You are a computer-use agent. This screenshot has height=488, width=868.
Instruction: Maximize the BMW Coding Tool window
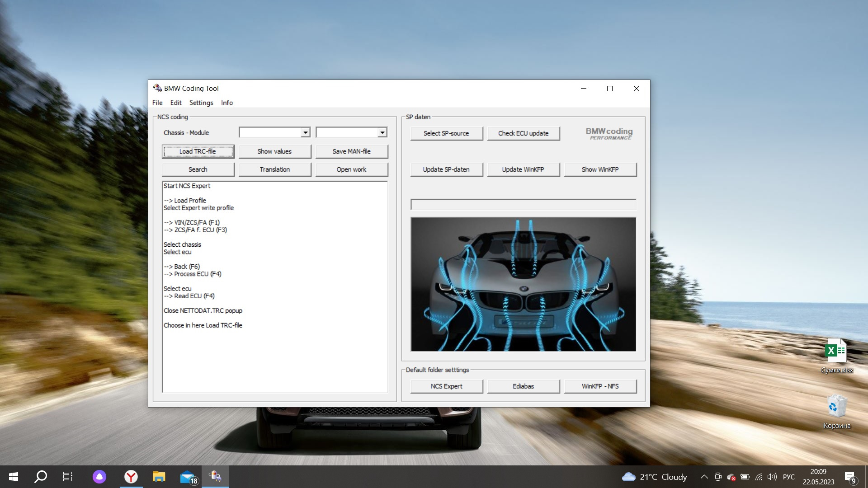coord(610,89)
